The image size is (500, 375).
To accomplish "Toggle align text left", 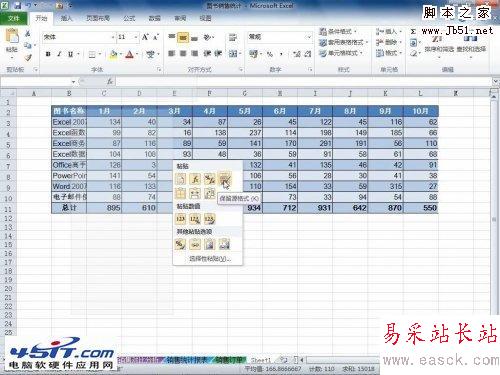I will (171, 53).
